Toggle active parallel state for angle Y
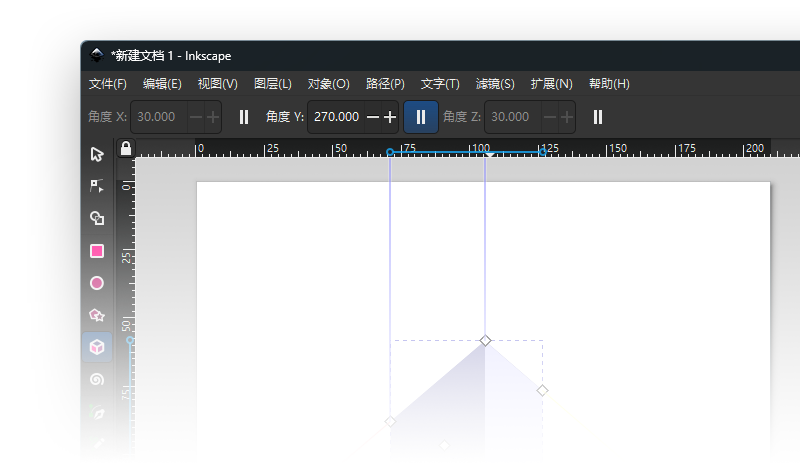Image resolution: width=800 pixels, height=465 pixels. [421, 117]
